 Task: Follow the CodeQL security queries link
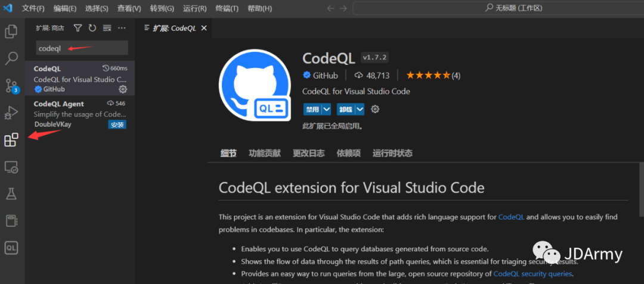point(532,273)
